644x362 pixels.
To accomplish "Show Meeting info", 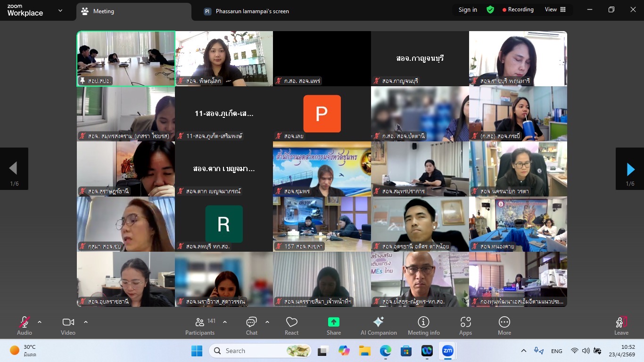I will coord(423,326).
